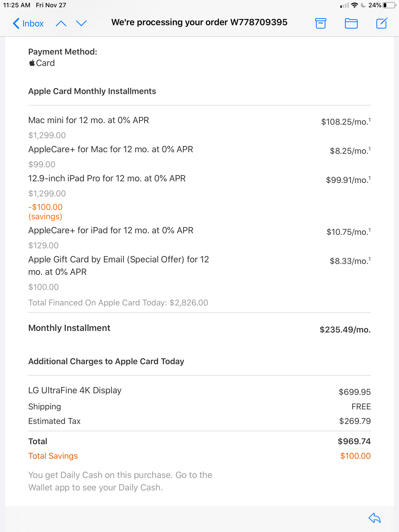
Task: Tap the Mac mini installment line
Action: click(88, 120)
